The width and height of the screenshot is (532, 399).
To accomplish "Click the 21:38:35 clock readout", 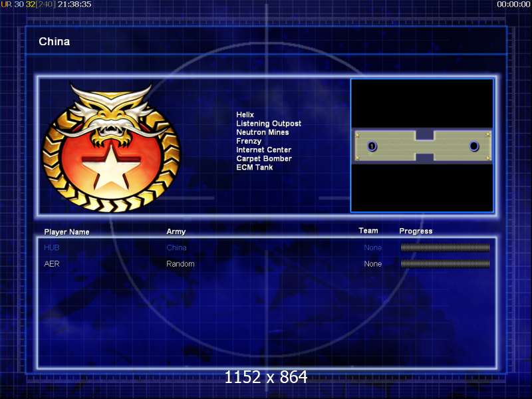I will coord(74,5).
